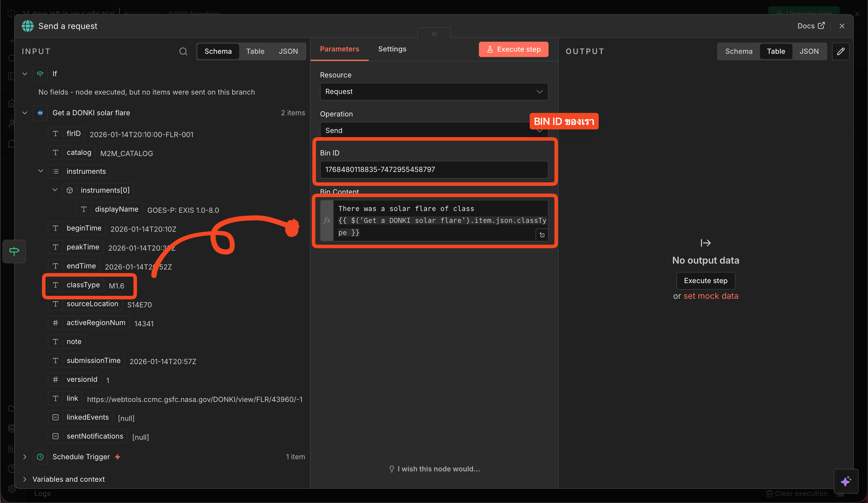The image size is (868, 503).
Task: Open the Resource dropdown
Action: pos(434,91)
